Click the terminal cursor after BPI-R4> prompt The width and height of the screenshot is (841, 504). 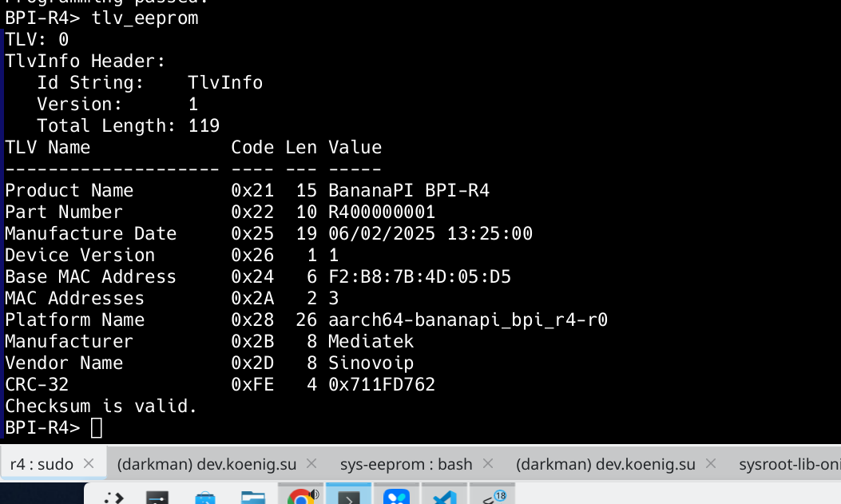(97, 428)
